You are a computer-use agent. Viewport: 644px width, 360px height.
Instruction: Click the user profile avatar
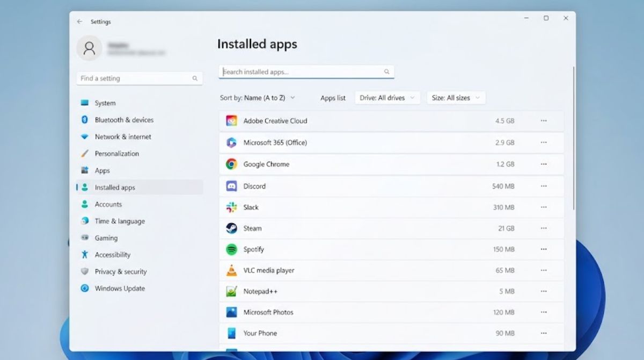click(89, 48)
